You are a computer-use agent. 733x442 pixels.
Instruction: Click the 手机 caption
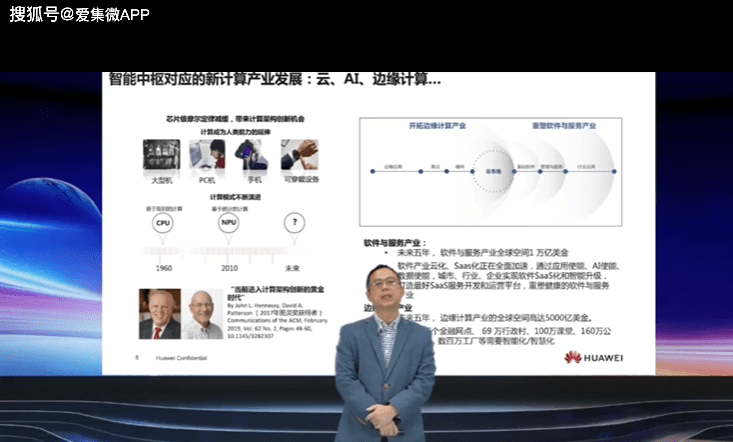[x=254, y=180]
